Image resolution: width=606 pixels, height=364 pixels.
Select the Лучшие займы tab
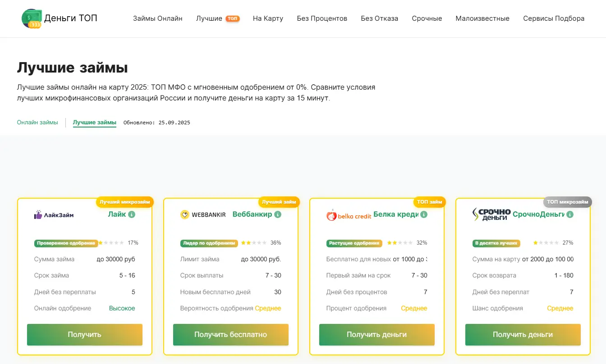point(95,123)
